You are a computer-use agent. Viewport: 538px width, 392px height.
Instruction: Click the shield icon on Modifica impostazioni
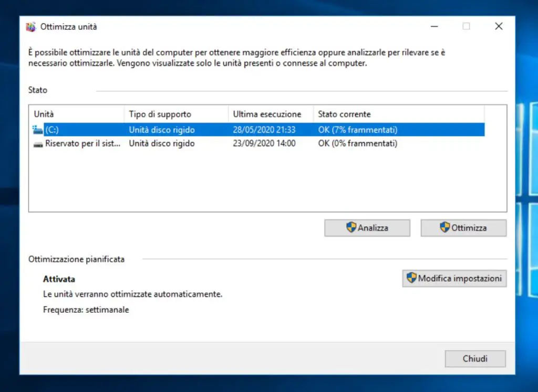click(x=411, y=278)
